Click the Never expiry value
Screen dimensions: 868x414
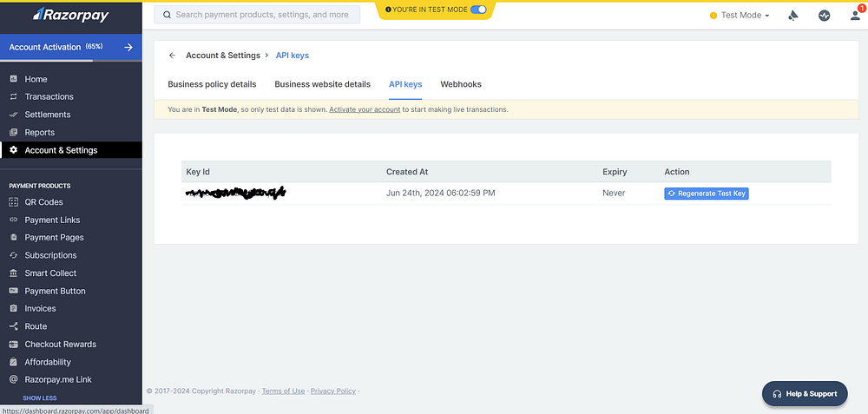click(614, 194)
